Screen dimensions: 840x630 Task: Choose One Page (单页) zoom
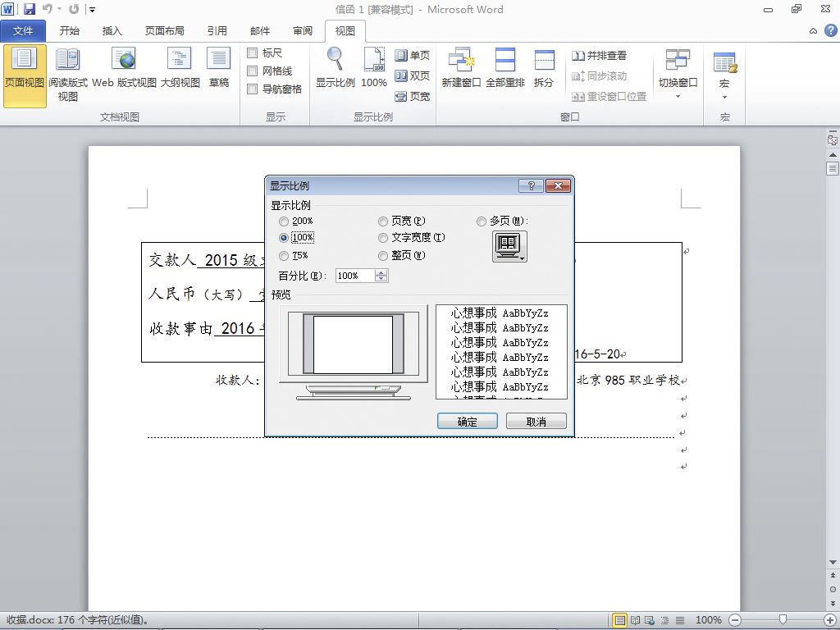point(412,55)
